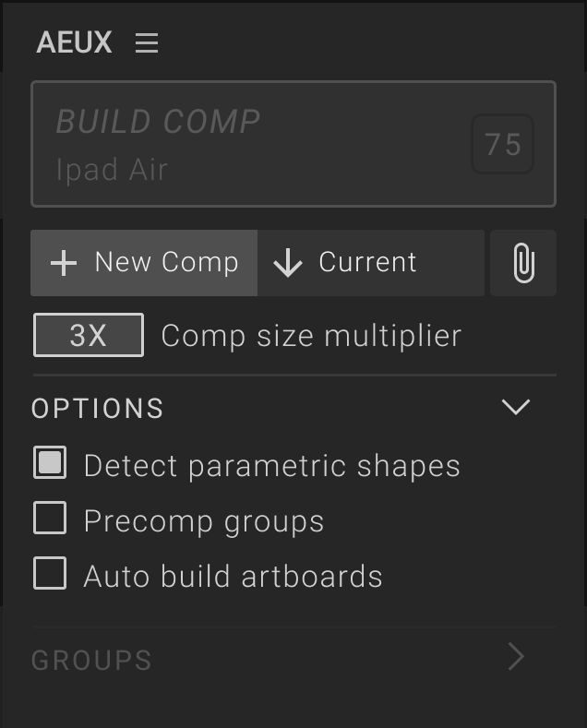
Task: Enable Auto build artboards checkbox
Action: pyautogui.click(x=50, y=573)
